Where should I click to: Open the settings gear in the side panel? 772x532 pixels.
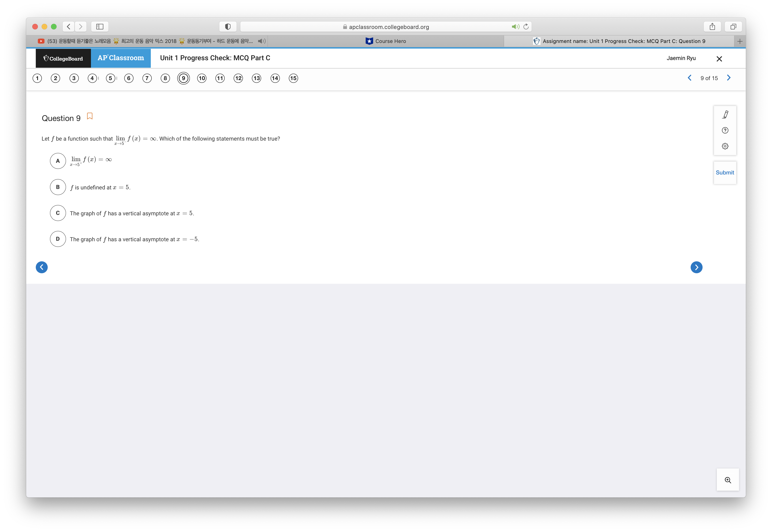(725, 146)
